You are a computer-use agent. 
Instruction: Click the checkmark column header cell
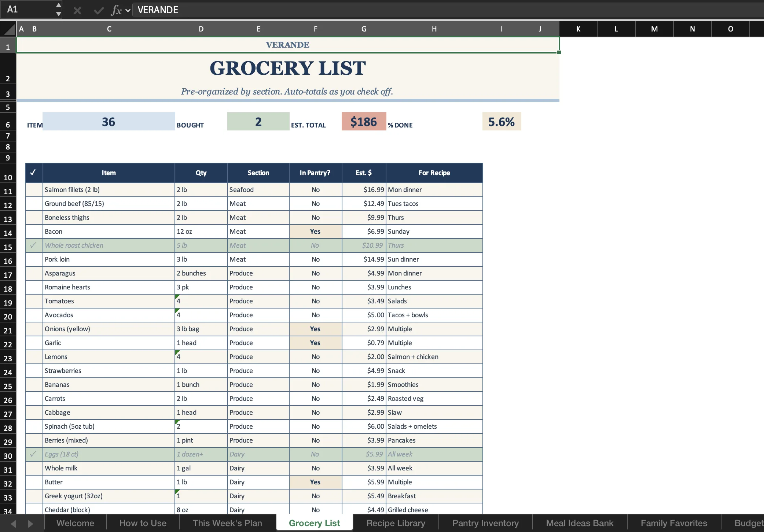click(34, 173)
